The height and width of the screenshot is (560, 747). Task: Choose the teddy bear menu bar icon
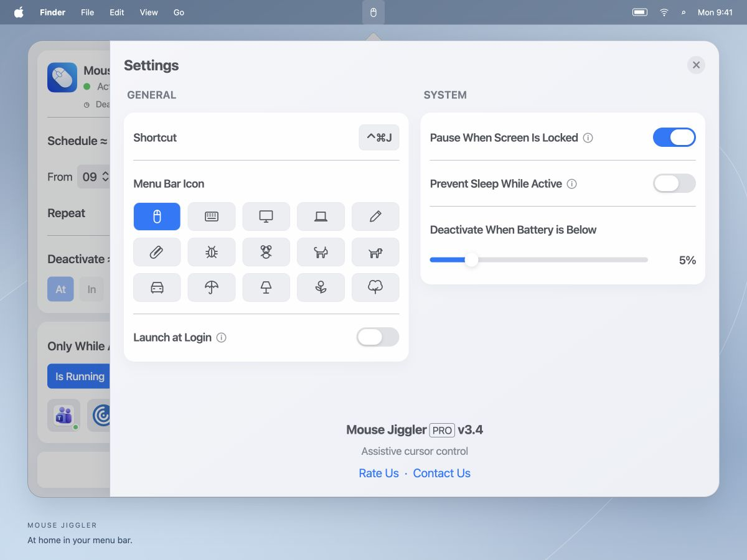266,252
